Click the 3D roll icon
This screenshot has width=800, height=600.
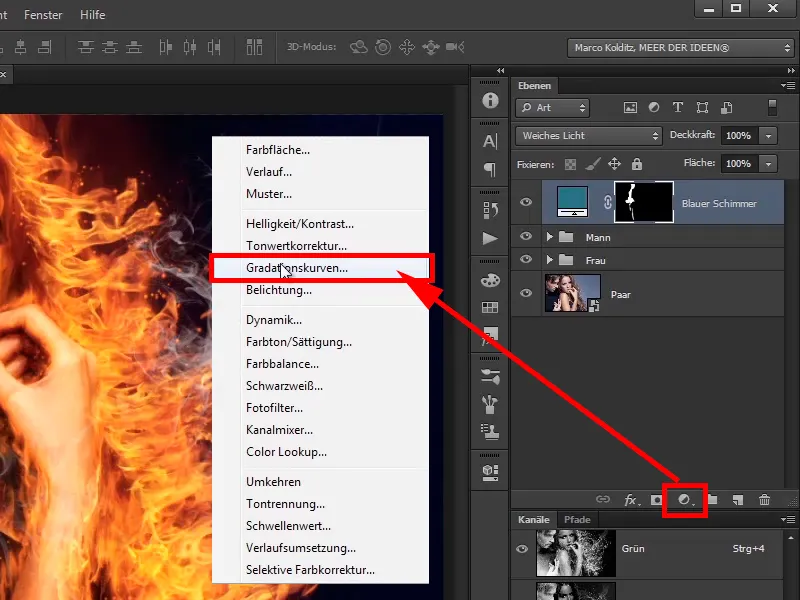[x=383, y=47]
